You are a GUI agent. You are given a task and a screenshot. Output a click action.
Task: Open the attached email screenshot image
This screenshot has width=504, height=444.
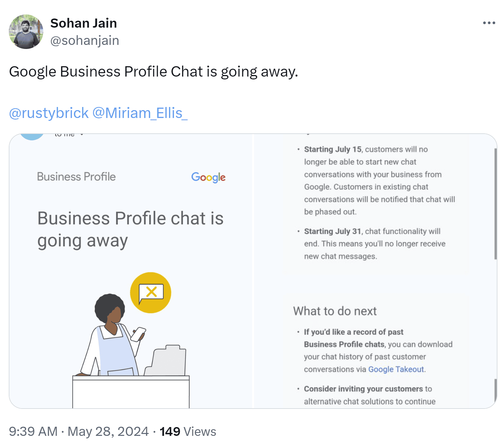(251, 273)
